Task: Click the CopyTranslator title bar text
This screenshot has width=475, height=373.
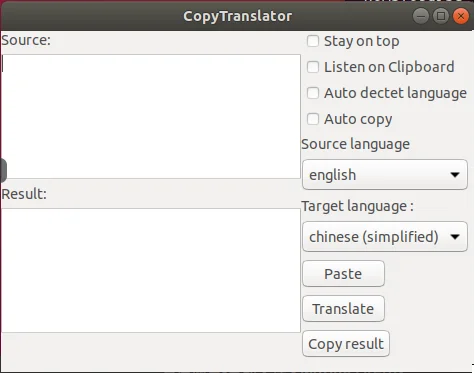Action: coord(238,16)
